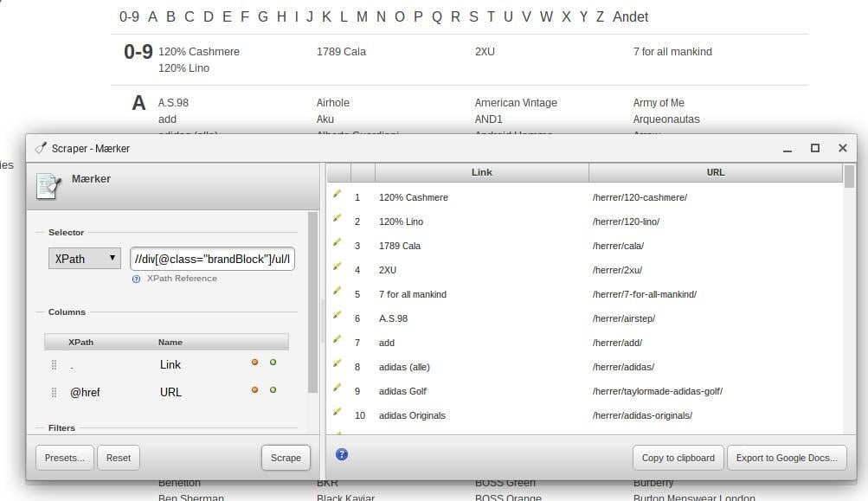Click Export to Google Docs... button
The width and height of the screenshot is (868, 501).
click(x=787, y=458)
